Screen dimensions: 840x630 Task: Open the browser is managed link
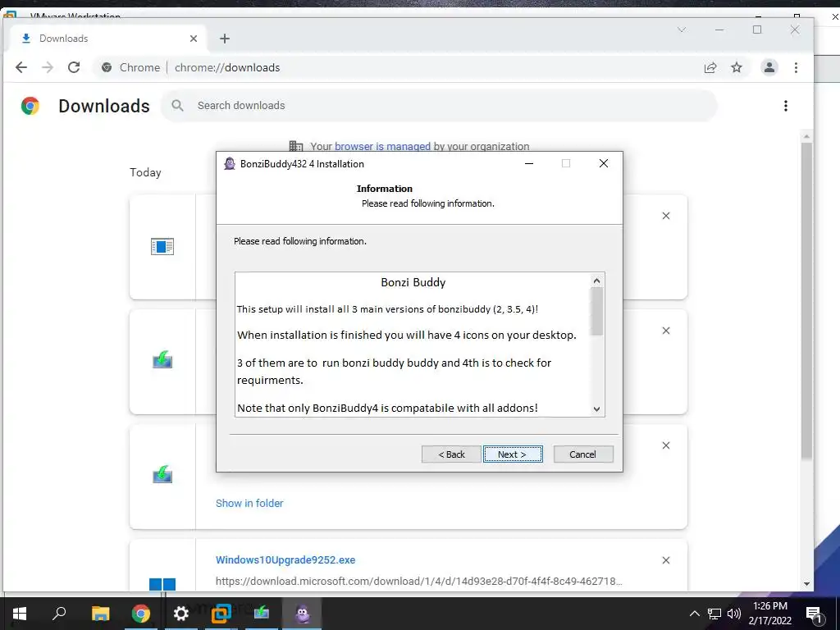[x=382, y=146]
